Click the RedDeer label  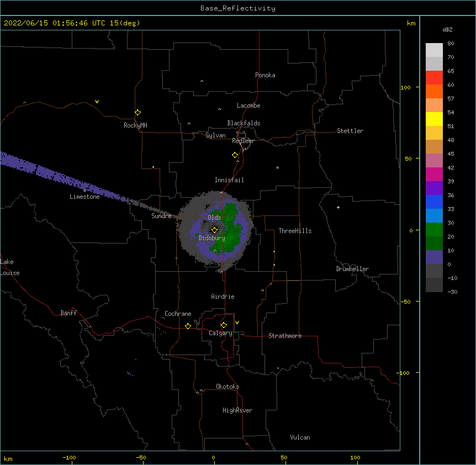pos(243,141)
